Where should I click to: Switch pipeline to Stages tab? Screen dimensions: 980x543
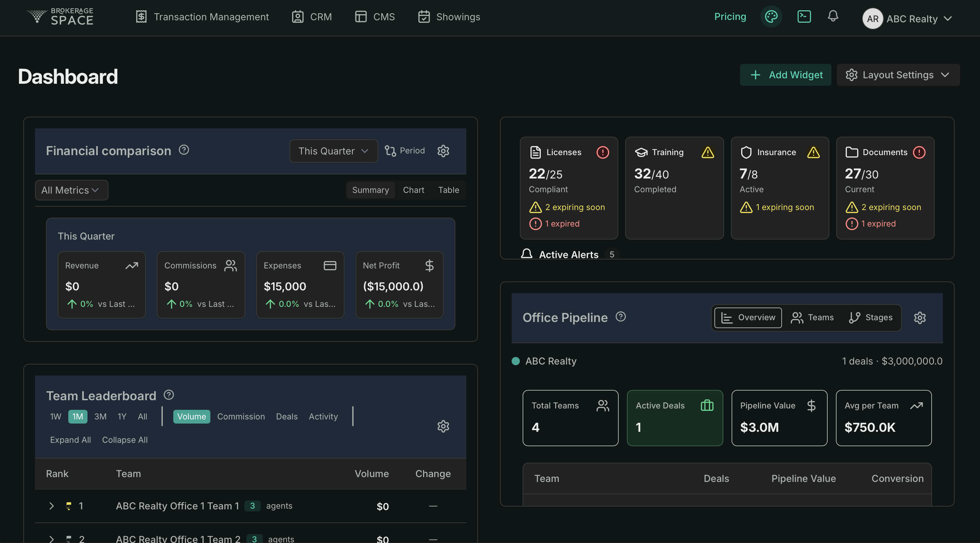pos(871,318)
